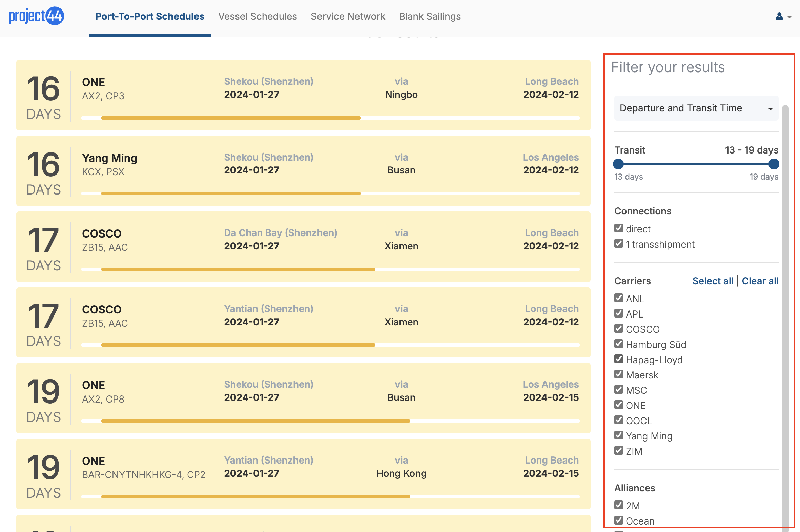Toggle Yang Ming carrier filter checkbox
The height and width of the screenshot is (532, 800).
[618, 436]
